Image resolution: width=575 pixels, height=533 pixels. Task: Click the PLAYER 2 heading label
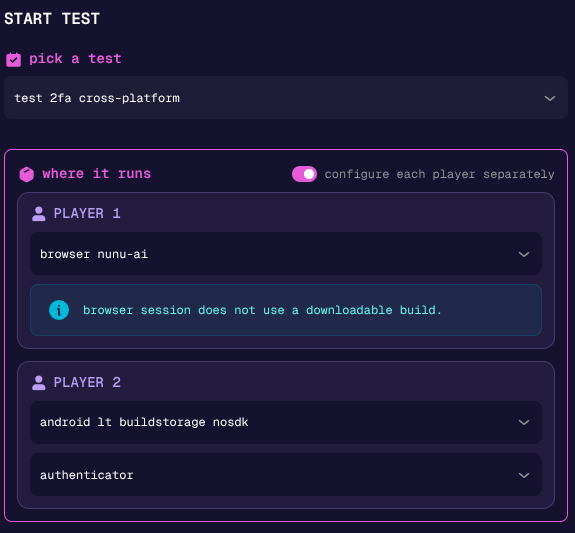coord(87,382)
